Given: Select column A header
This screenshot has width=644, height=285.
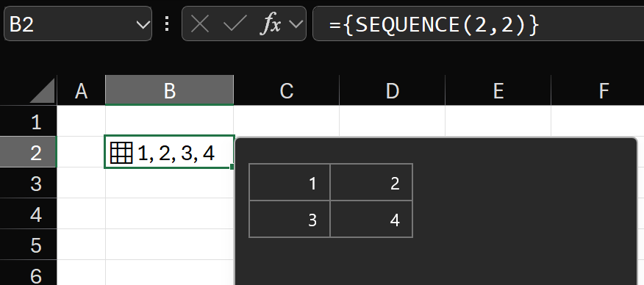Looking at the screenshot, I should coord(82,90).
